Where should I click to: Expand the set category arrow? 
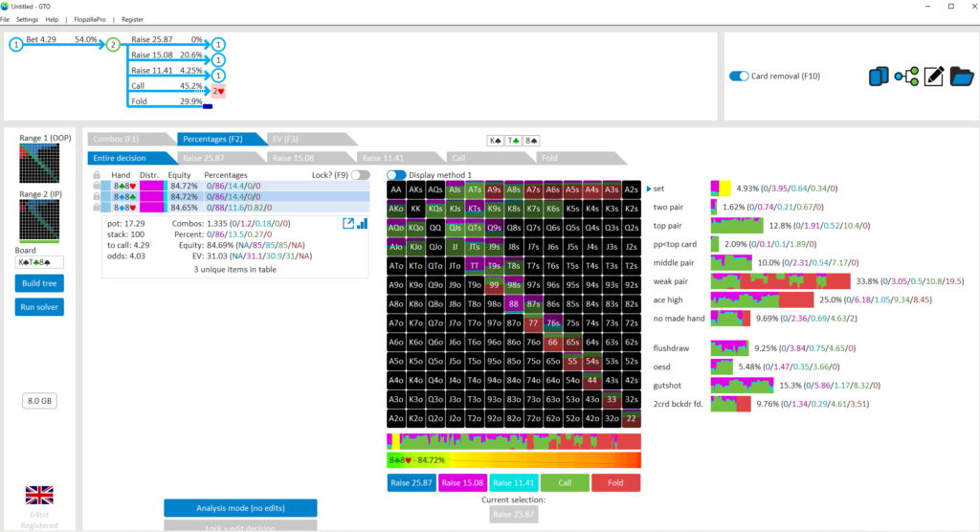point(649,188)
